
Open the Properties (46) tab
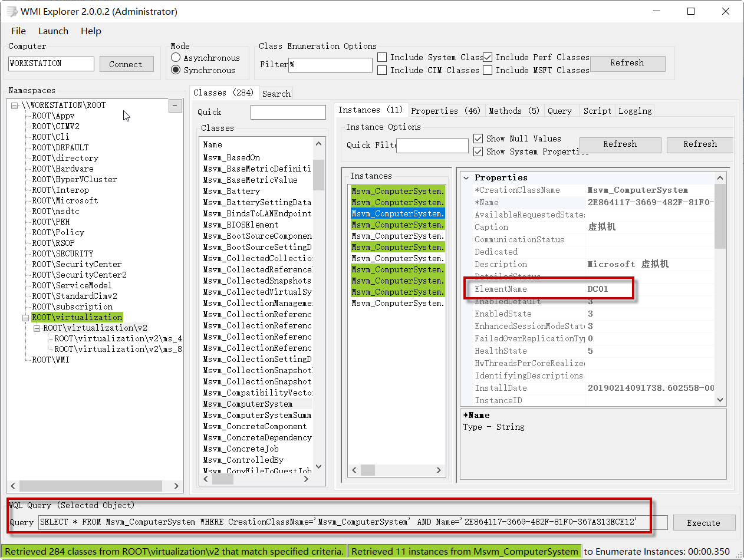point(446,111)
